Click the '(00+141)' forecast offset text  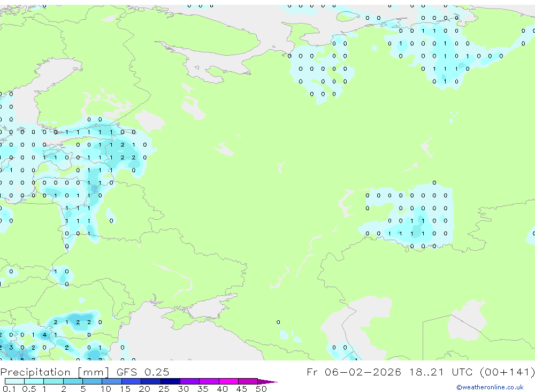tap(507, 372)
